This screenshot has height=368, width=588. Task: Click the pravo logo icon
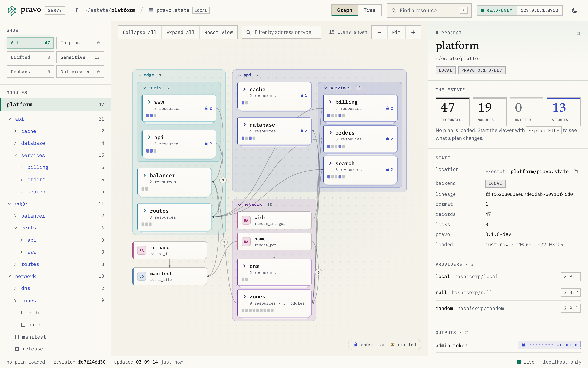(x=12, y=10)
